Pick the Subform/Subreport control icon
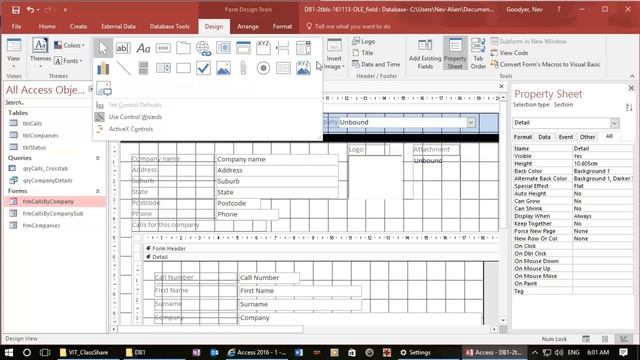This screenshot has width=640, height=360. 283,68
